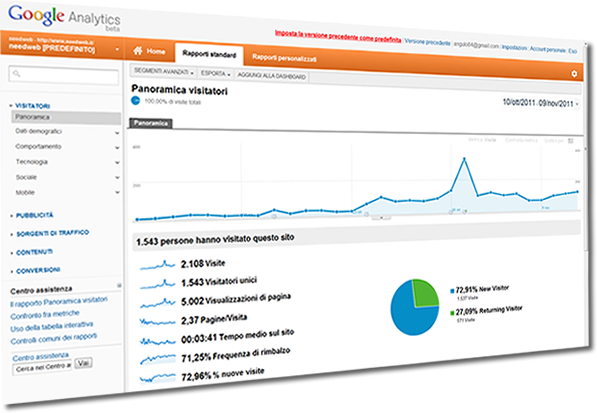Click the Visite sparkline
The width and height of the screenshot is (597, 413).
157,265
